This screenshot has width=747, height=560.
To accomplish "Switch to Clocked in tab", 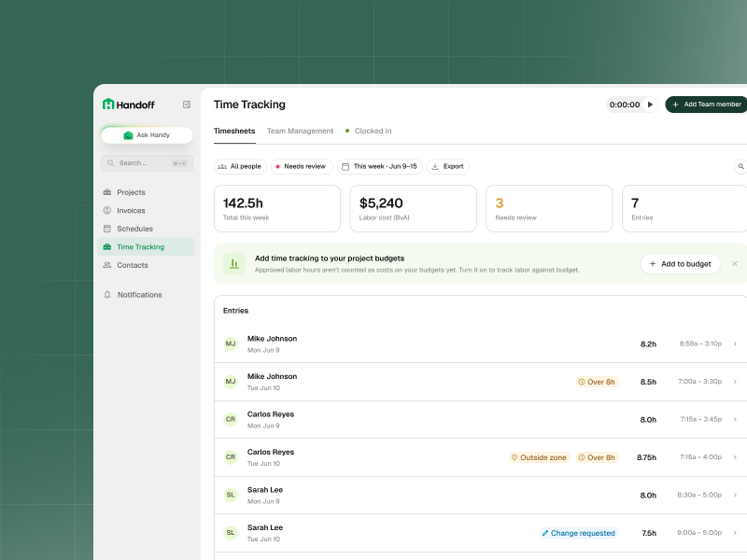I will (368, 131).
